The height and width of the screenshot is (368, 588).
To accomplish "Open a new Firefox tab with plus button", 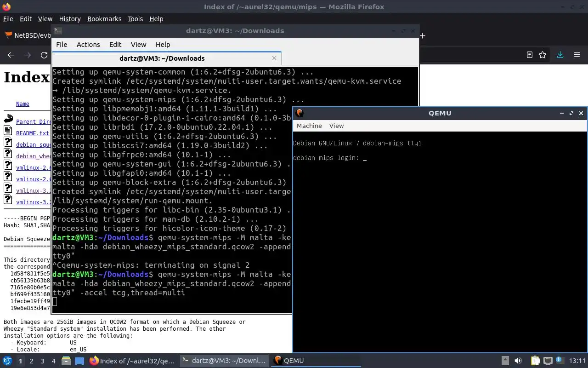I will (423, 35).
